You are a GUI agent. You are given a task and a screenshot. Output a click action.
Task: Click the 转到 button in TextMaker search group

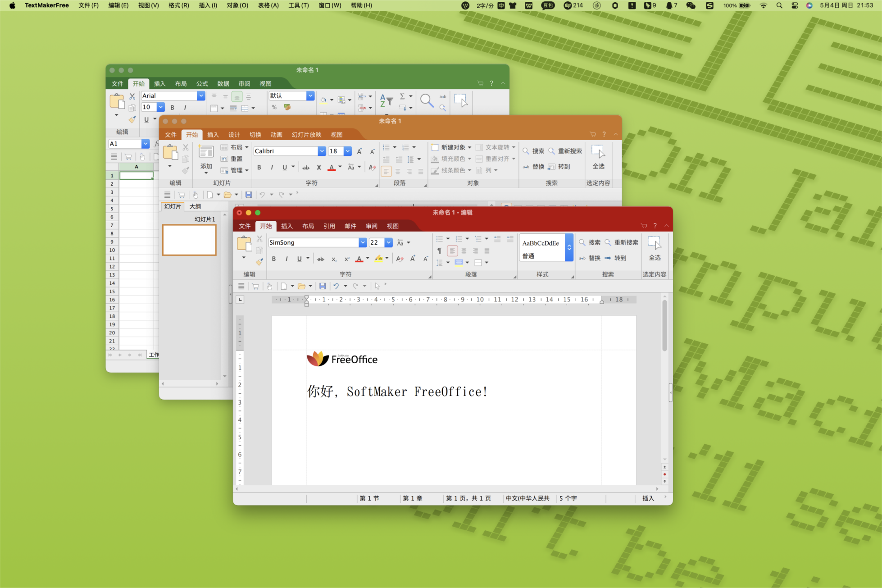click(615, 258)
